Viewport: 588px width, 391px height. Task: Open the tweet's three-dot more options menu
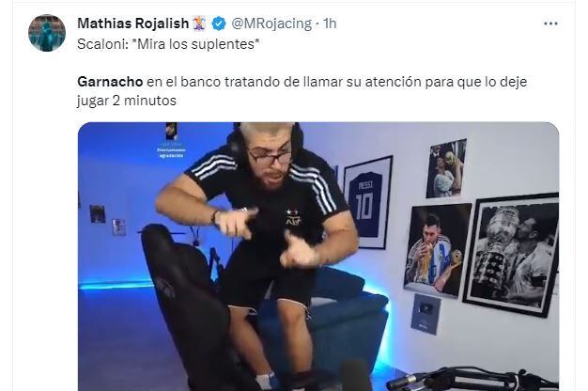point(550,23)
